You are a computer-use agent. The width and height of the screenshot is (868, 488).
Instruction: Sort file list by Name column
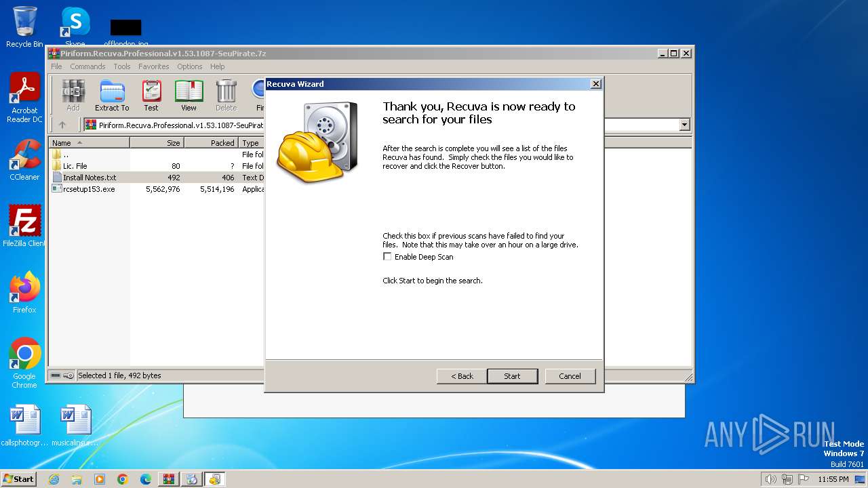(89, 143)
